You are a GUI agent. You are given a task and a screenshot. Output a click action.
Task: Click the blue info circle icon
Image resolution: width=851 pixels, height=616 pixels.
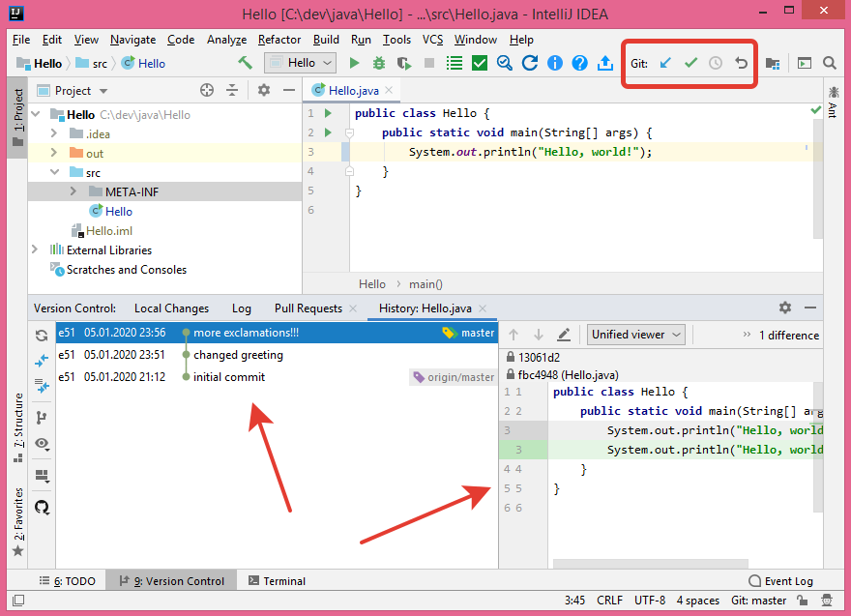[x=555, y=64]
